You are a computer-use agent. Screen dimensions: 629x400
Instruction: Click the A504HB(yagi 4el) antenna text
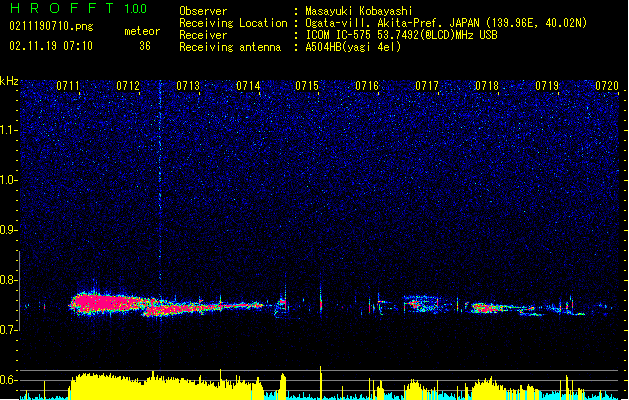coord(353,47)
